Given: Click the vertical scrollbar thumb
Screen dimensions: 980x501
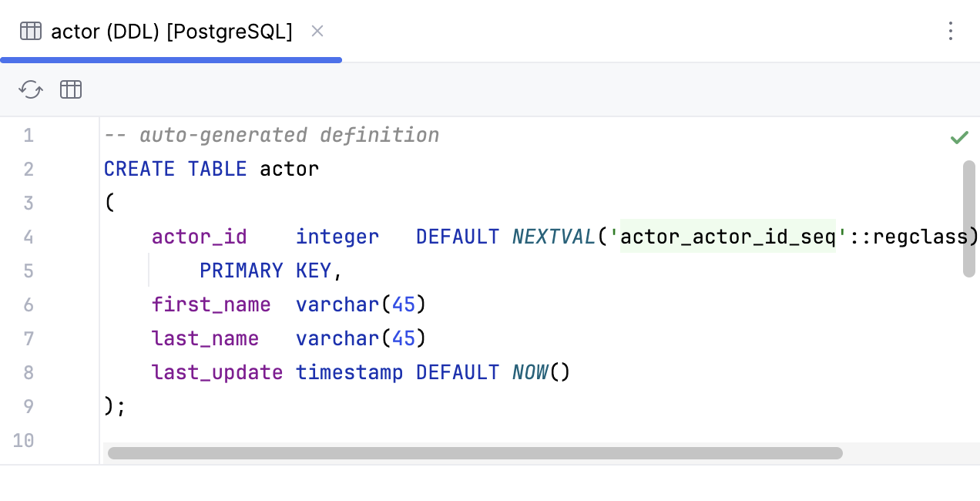Looking at the screenshot, I should 969,219.
